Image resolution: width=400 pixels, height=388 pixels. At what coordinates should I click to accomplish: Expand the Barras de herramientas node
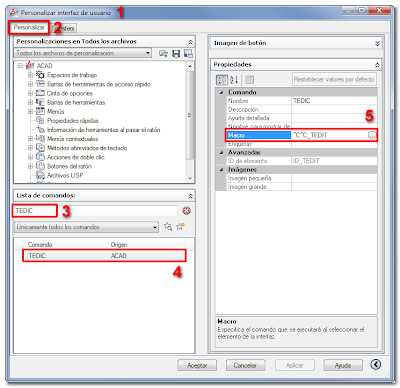pos(30,102)
